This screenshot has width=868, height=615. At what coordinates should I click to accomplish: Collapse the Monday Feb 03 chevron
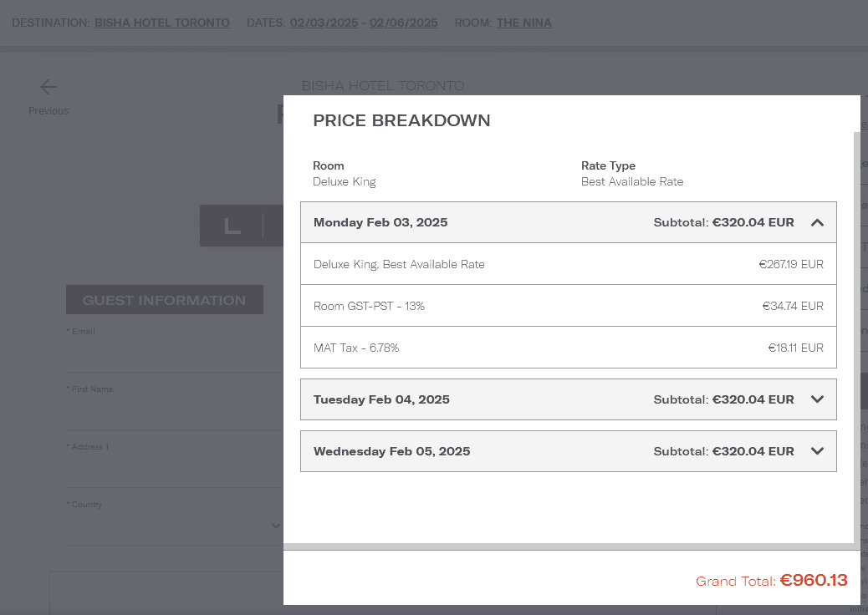coord(817,223)
